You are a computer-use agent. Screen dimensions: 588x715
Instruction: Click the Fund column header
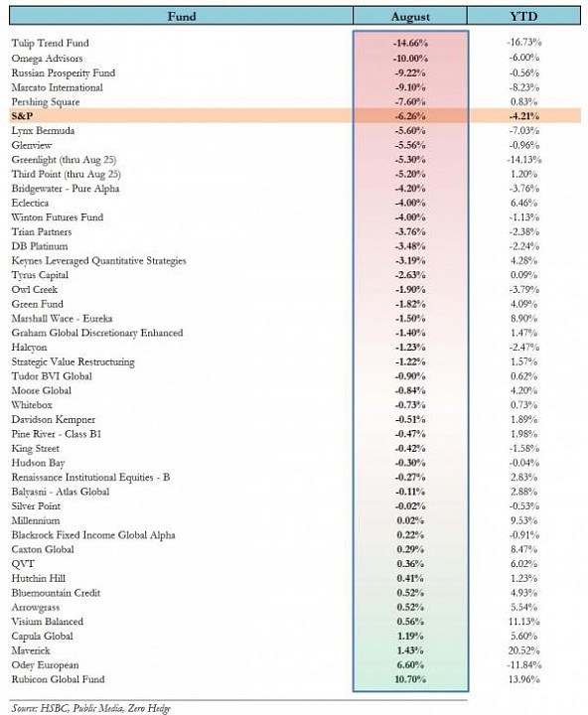click(181, 16)
